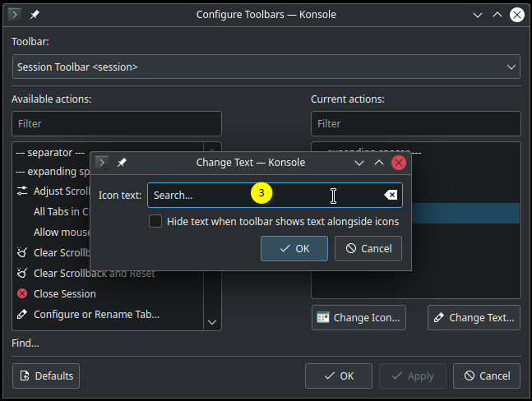Open the Session Toolbar dropdown
532x401 pixels.
pos(266,67)
